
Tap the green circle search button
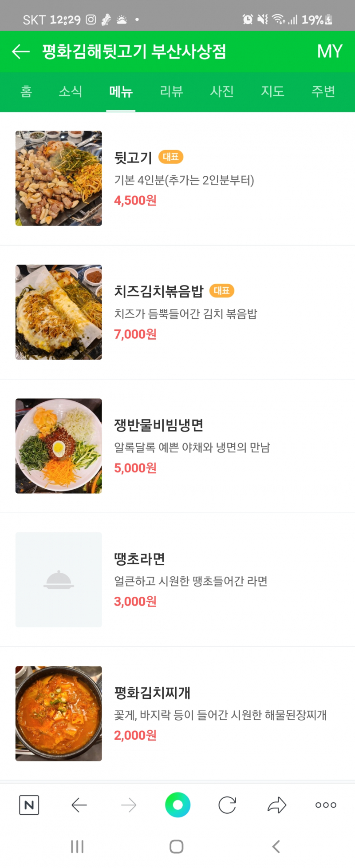tap(177, 805)
